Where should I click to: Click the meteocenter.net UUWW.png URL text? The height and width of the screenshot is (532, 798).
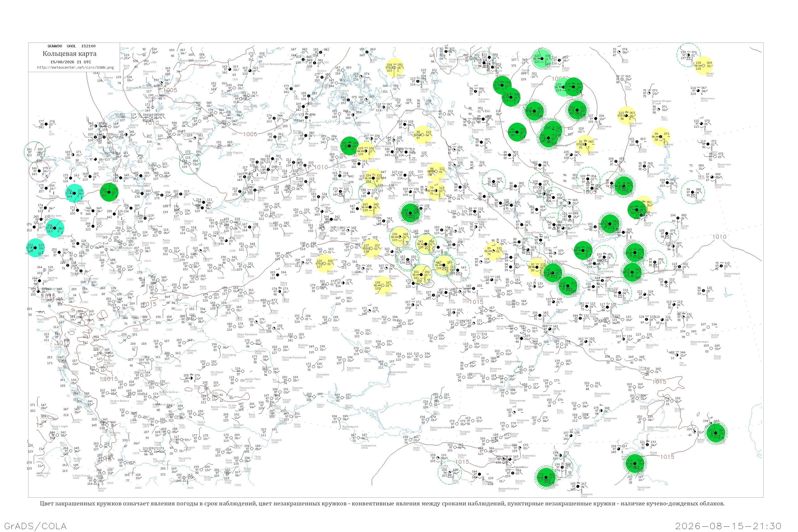tap(75, 68)
